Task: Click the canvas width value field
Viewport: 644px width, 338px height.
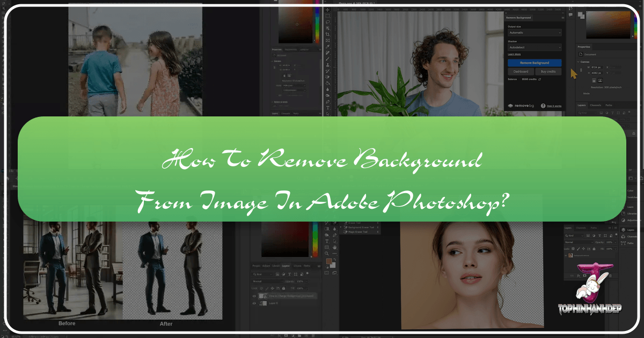Action: (x=597, y=67)
